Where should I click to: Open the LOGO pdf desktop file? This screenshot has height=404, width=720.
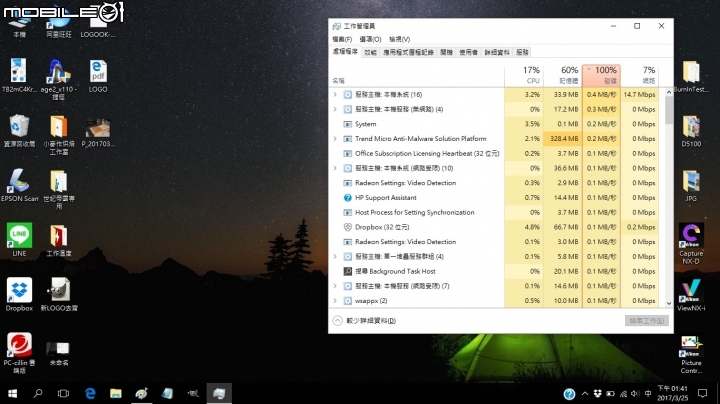[98, 76]
